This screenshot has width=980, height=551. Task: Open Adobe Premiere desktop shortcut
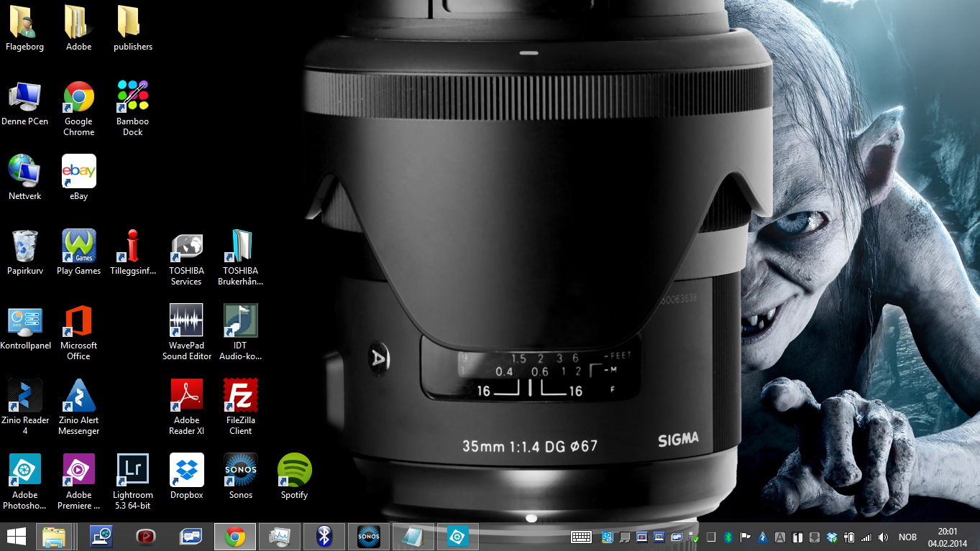coord(78,482)
